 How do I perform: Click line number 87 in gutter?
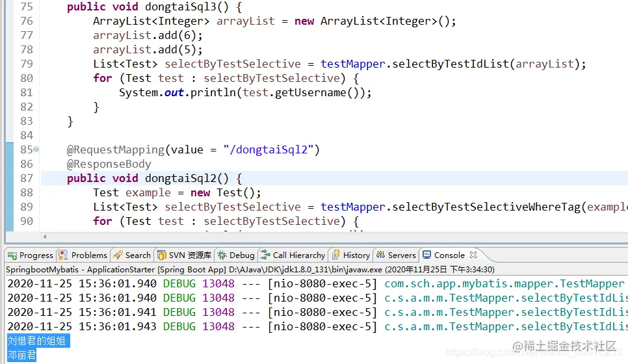coord(27,178)
